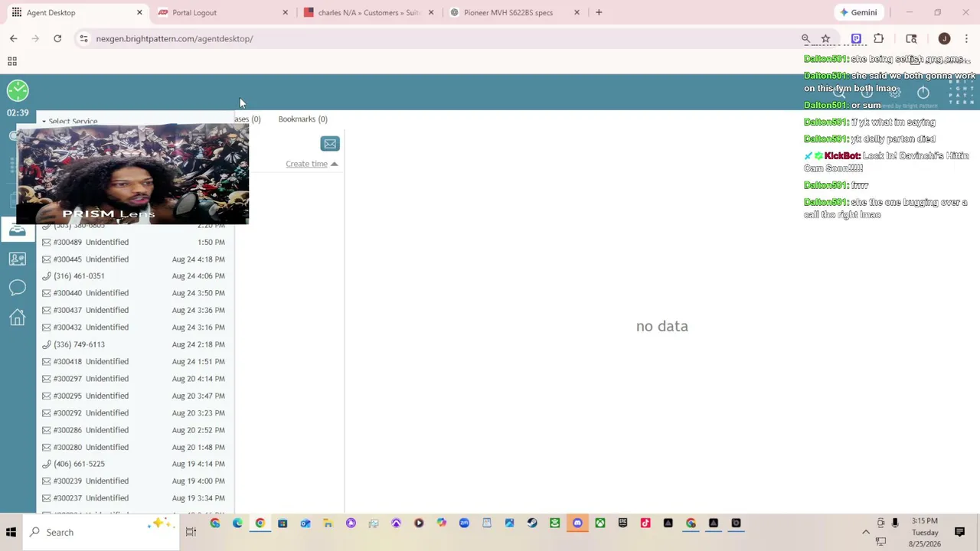Open Windows Start menu
The height and width of the screenshot is (551, 980).
click(11, 532)
